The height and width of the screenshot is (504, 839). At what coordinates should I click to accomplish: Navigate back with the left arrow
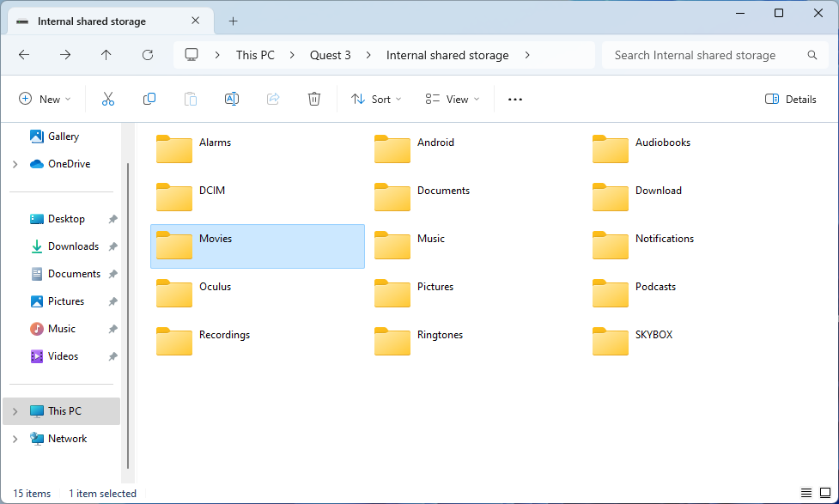(x=24, y=55)
